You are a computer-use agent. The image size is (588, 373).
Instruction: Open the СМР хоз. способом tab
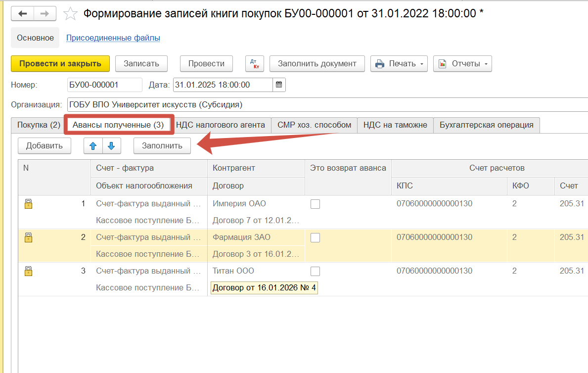(x=314, y=125)
